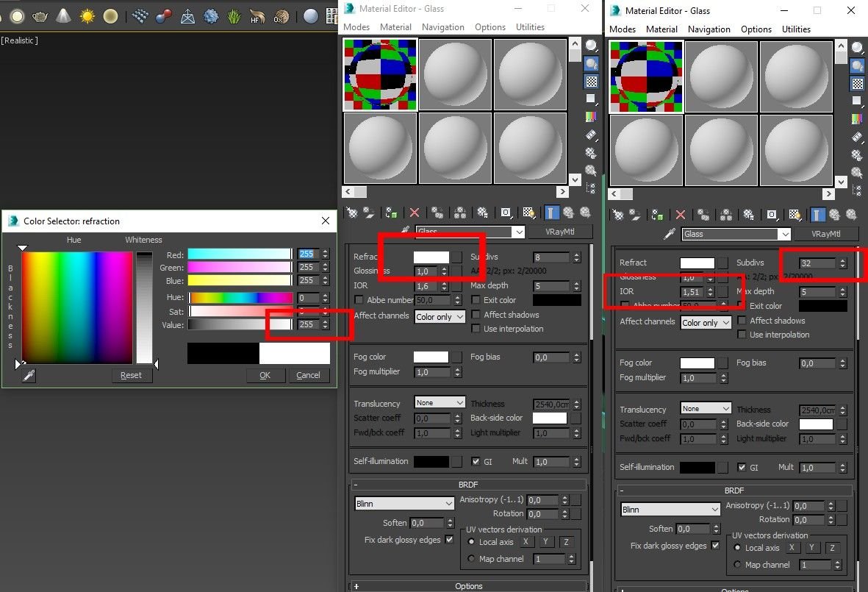Open the Navigation menu in right Material Editor
The width and height of the screenshot is (868, 592).
[x=709, y=29]
